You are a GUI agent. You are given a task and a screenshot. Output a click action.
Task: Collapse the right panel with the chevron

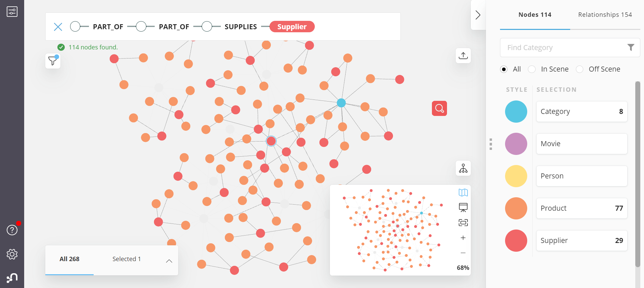click(x=478, y=15)
